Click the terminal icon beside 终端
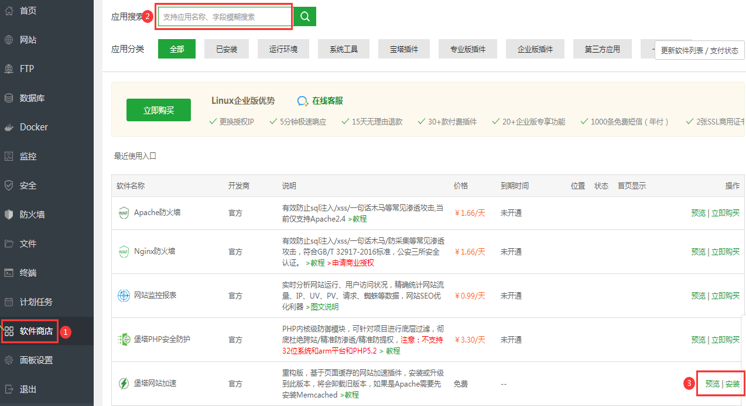746x406 pixels. [9, 273]
